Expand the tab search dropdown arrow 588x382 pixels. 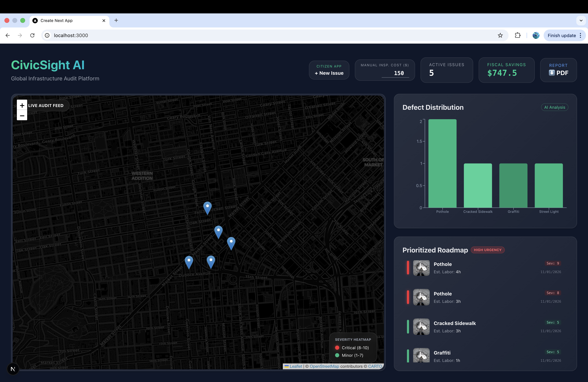(581, 20)
